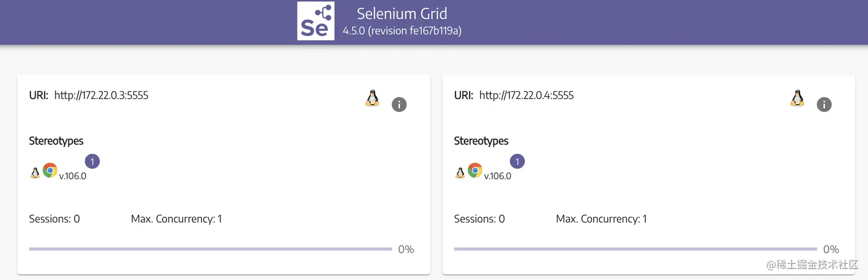Screen dimensions: 868x280
Task: Click the small stereotype penguin on node 172.22.0.4
Action: [460, 173]
